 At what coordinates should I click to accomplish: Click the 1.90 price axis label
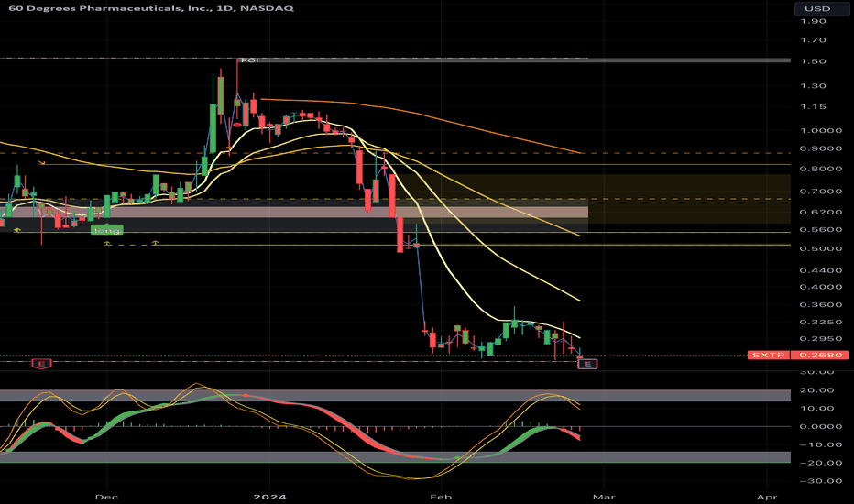pos(813,21)
